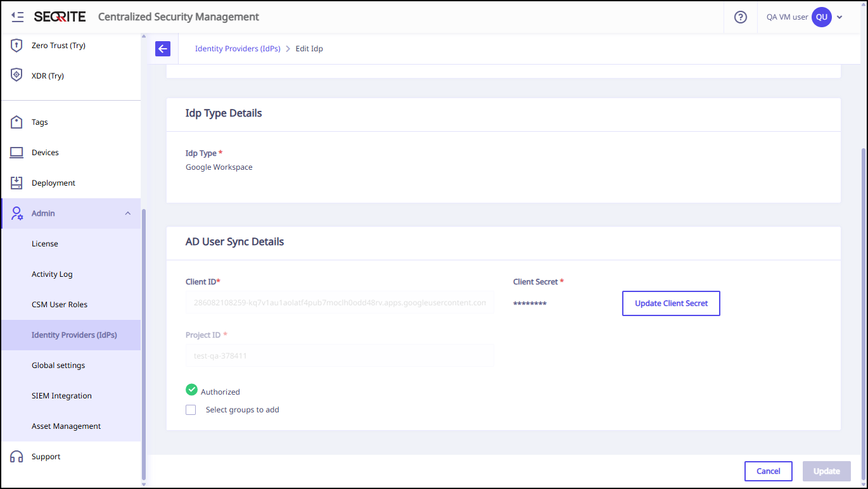Expand the QA VM user account dropdown

(839, 17)
